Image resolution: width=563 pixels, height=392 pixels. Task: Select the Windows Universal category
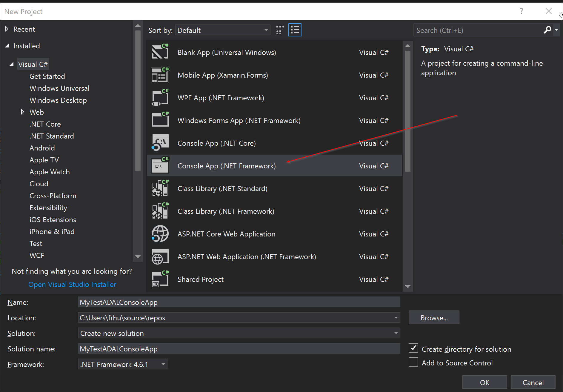pyautogui.click(x=59, y=88)
